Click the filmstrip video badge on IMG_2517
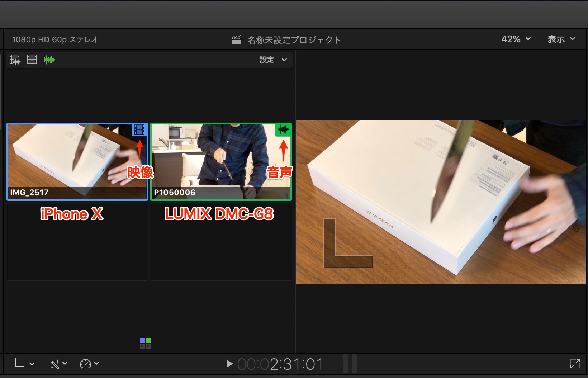588x378 pixels. (139, 129)
